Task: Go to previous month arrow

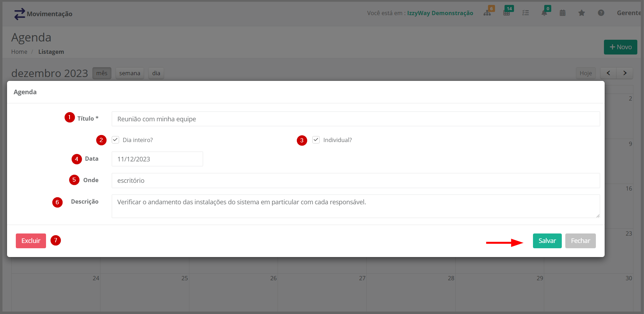Action: 609,73
